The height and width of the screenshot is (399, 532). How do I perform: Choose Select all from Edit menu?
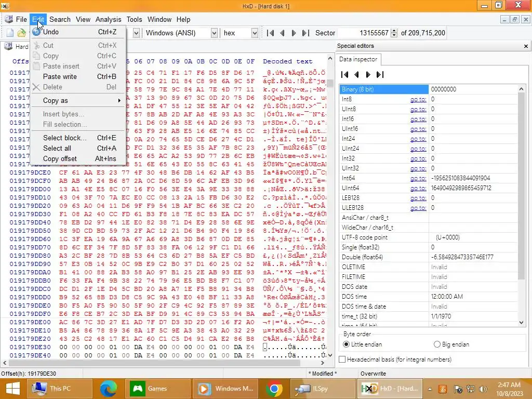coord(78,148)
